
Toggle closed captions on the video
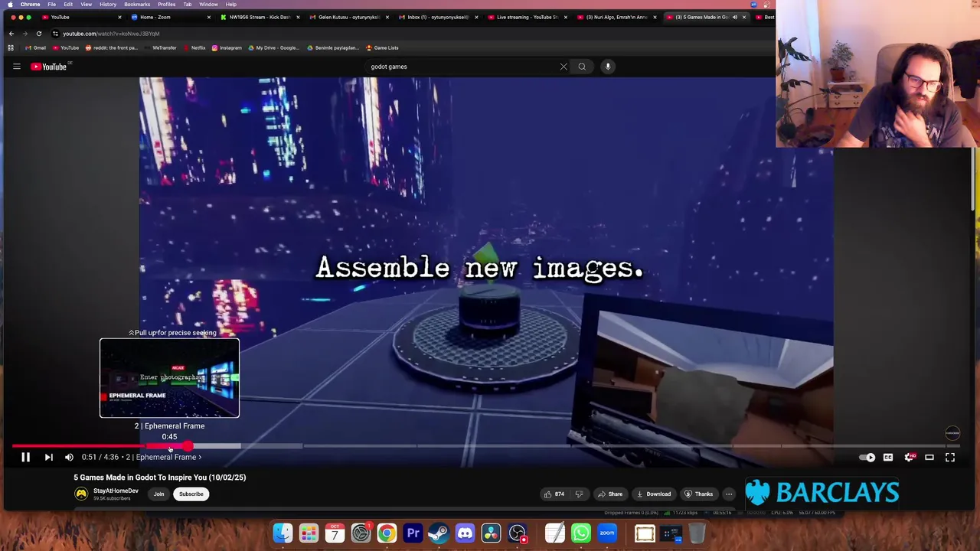888,458
